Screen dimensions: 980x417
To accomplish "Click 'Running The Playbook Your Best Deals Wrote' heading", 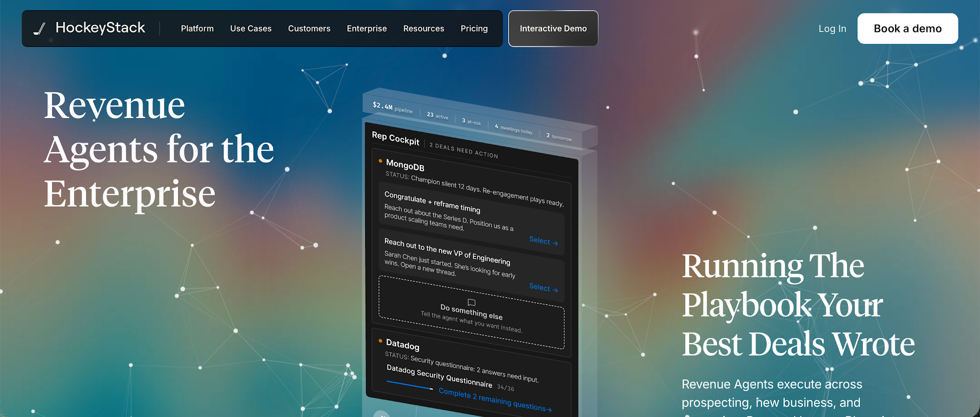I will (798, 305).
